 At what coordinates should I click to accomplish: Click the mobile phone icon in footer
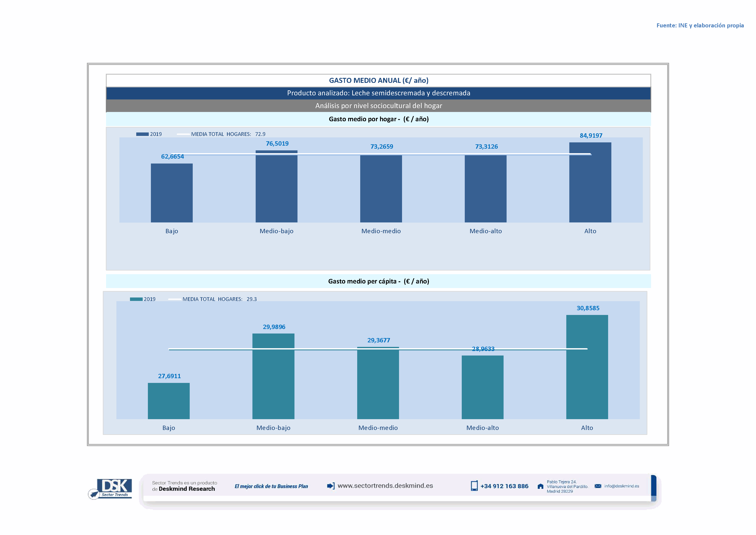click(474, 486)
